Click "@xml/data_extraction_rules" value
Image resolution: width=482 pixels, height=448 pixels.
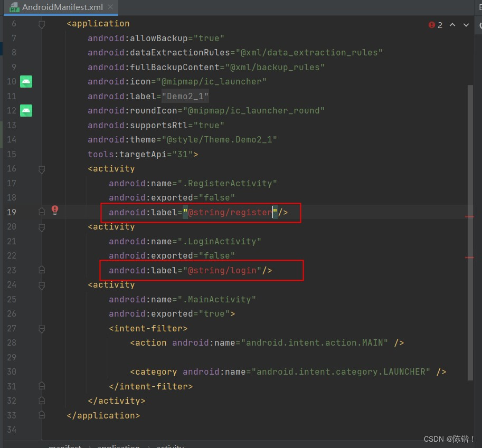point(309,53)
